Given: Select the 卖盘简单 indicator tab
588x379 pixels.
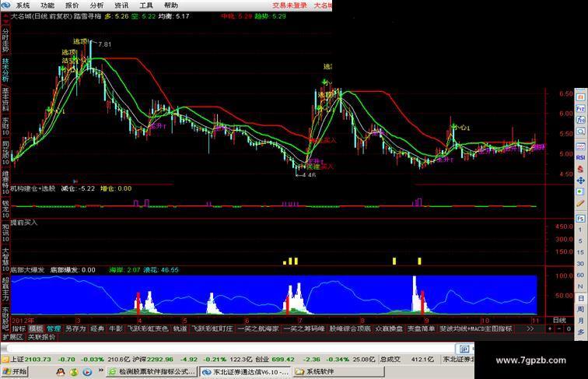Looking at the screenshot, I should [421, 328].
